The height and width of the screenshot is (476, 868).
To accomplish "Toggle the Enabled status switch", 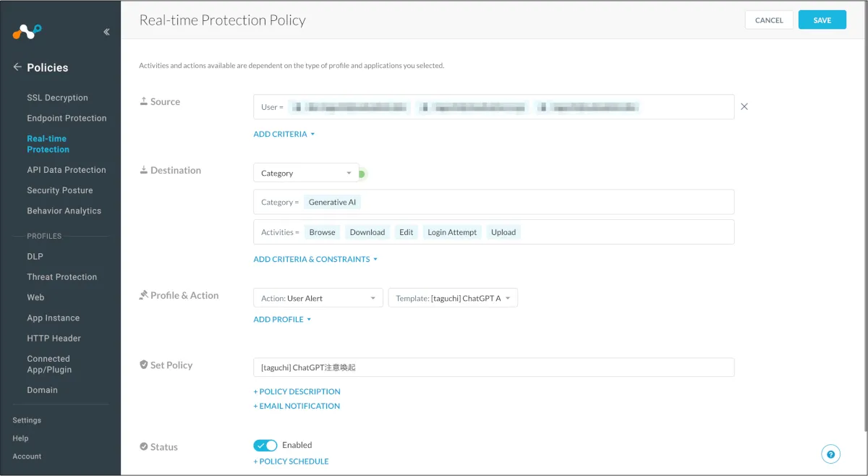I will (265, 446).
